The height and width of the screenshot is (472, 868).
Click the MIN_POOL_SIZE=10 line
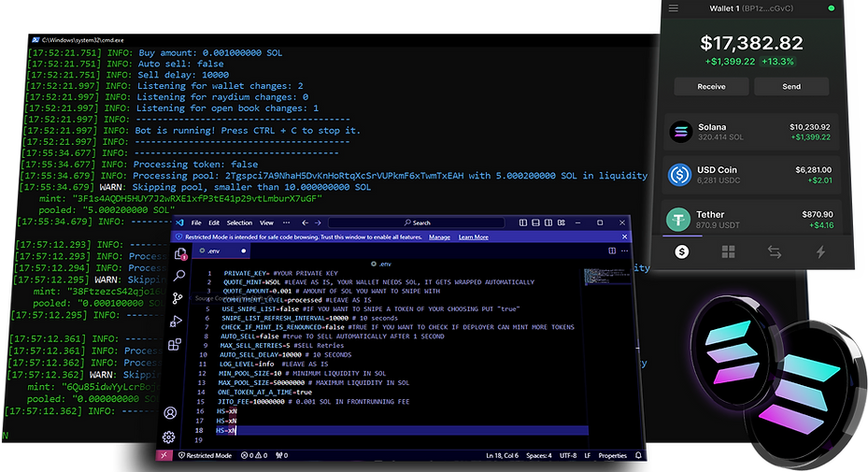click(302, 373)
